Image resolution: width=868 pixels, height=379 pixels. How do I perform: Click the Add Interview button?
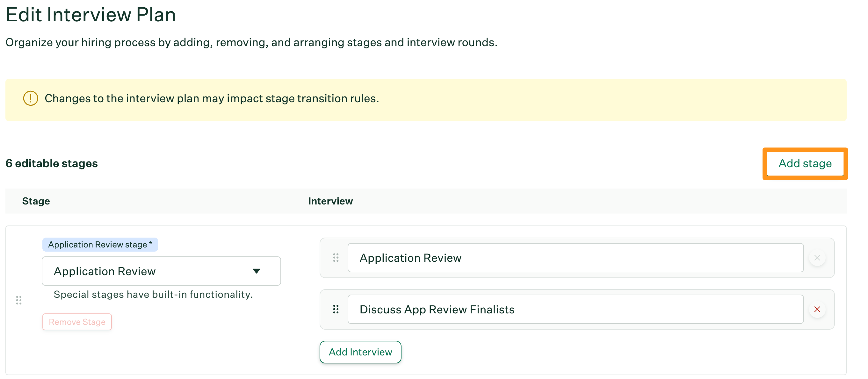tap(360, 352)
